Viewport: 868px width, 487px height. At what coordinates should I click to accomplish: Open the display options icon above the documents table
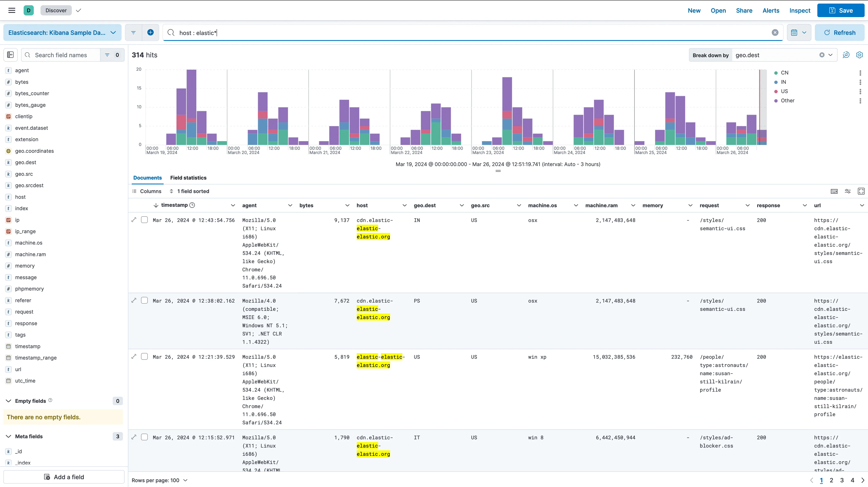pos(848,191)
